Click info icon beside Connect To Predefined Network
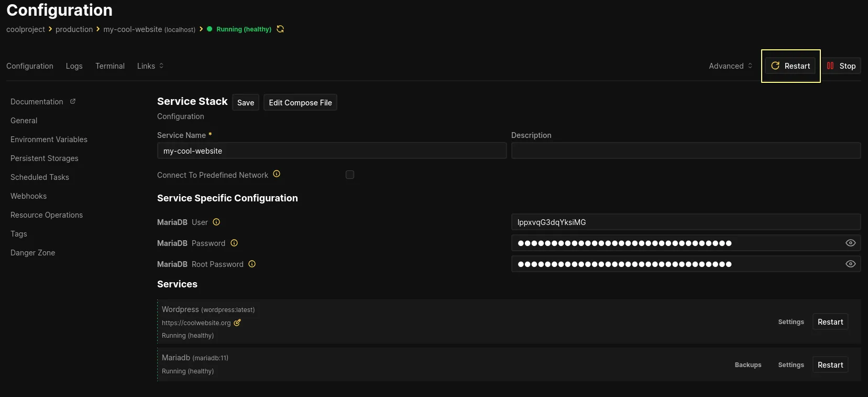 pos(277,174)
